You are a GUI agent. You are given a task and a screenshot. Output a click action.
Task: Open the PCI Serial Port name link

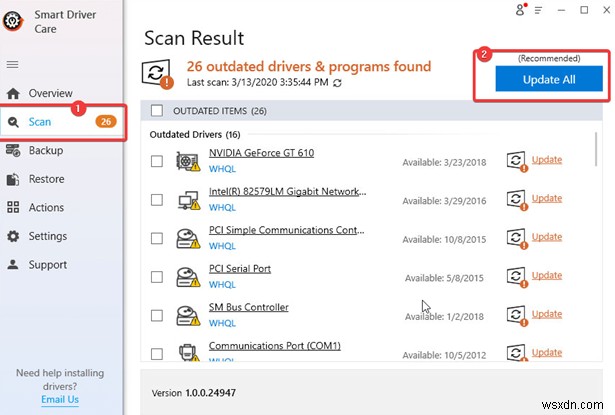point(240,269)
